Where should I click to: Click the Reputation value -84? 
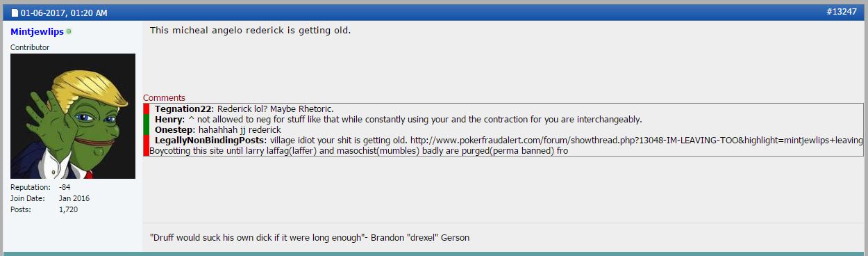click(x=65, y=187)
